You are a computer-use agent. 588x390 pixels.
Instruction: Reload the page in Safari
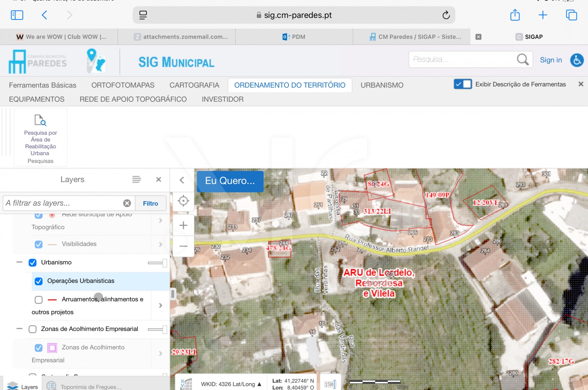click(x=446, y=15)
